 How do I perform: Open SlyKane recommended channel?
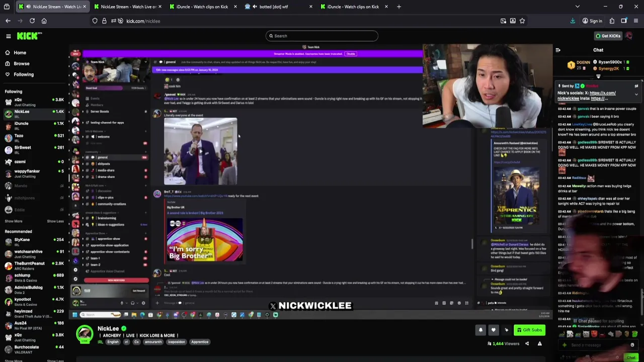tap(34, 242)
